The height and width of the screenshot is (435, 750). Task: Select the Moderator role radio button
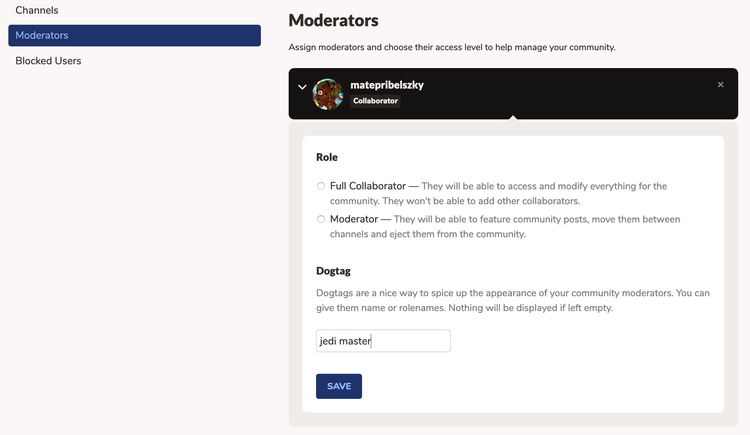[321, 219]
